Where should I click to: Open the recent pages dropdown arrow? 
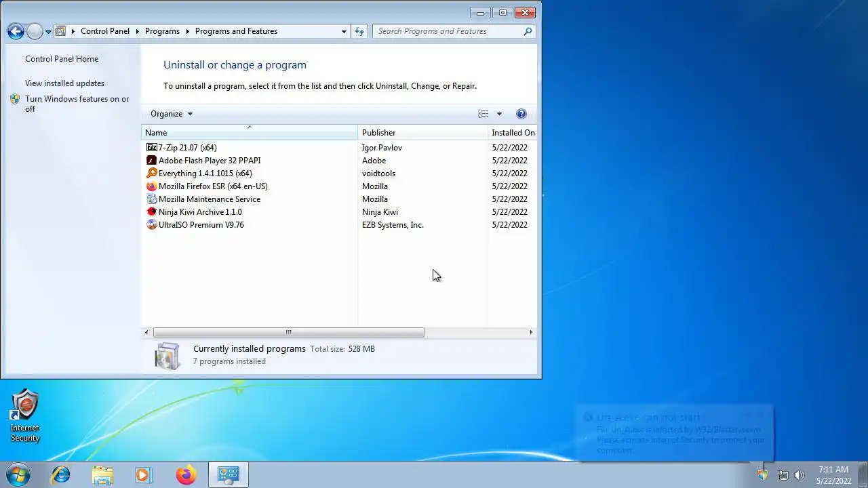point(48,31)
